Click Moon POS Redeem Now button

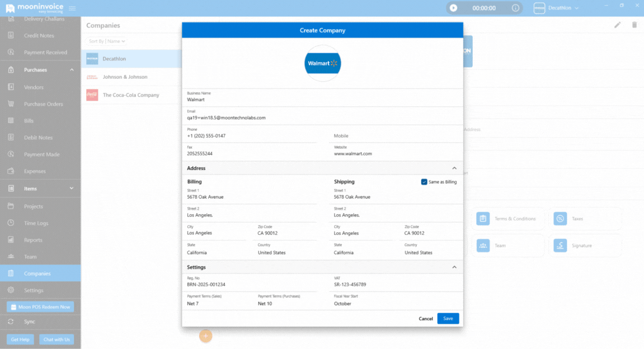(x=40, y=306)
